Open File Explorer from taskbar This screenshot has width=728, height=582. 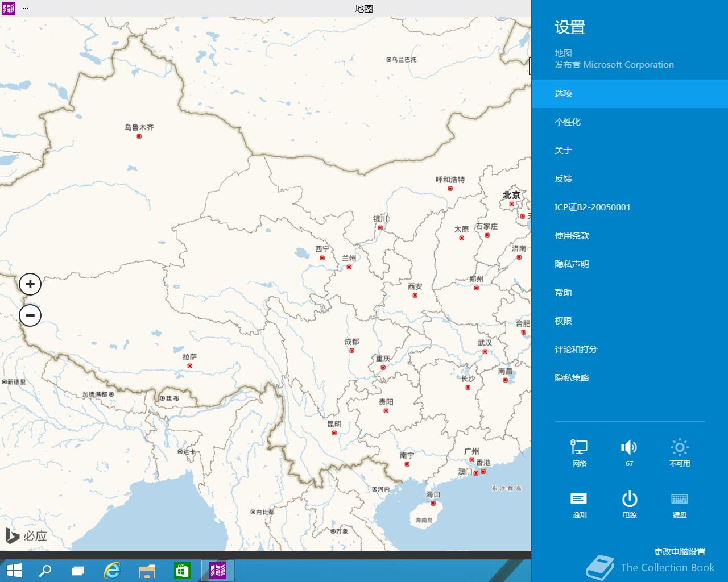147,570
